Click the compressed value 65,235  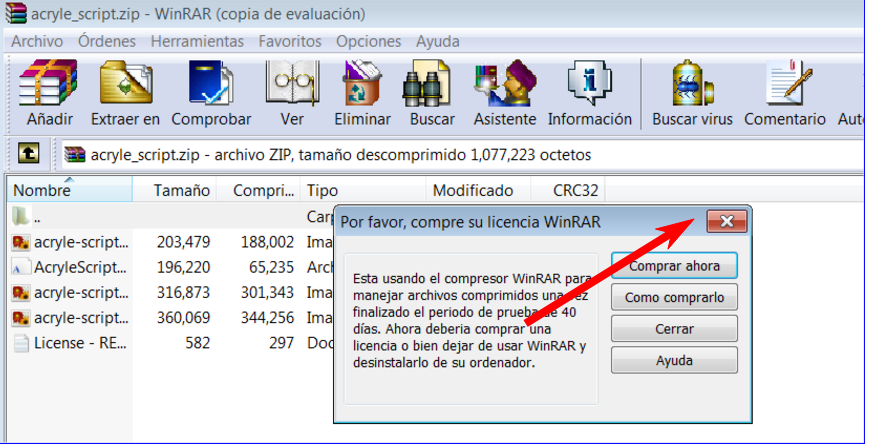click(272, 267)
